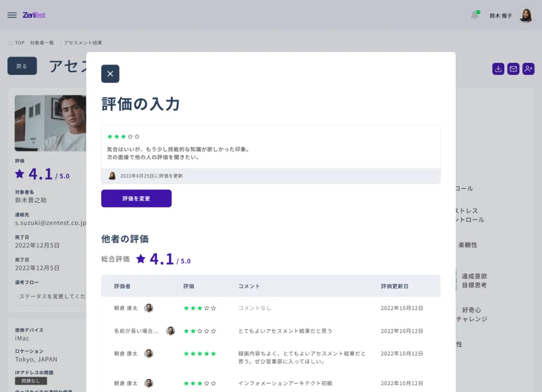This screenshot has height=392, width=542.
Task: Click the iMac device value
Action: pos(22,338)
